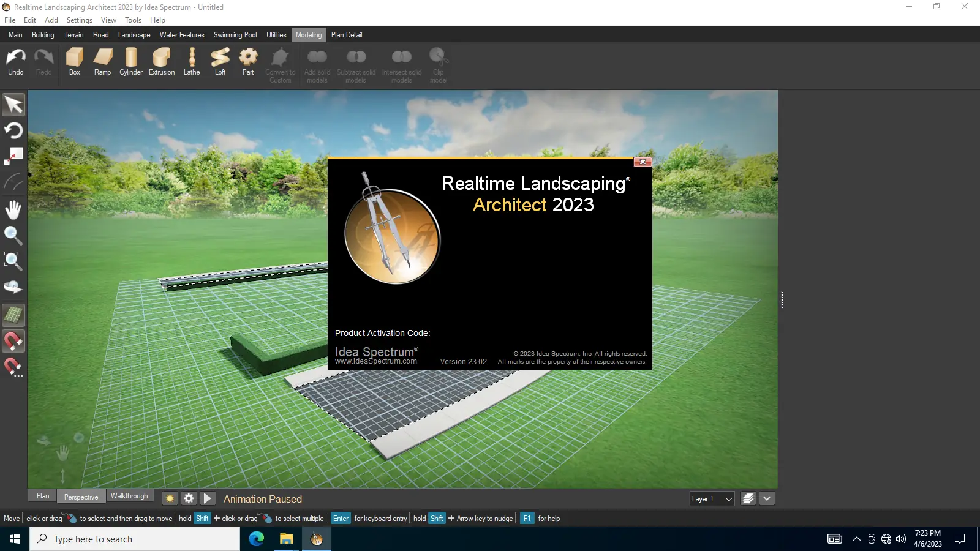Toggle the grid display
This screenshot has width=980, height=551.
[13, 315]
